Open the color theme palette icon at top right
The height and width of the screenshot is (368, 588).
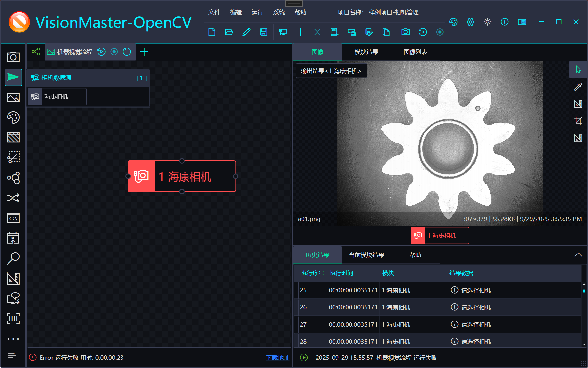pos(453,22)
